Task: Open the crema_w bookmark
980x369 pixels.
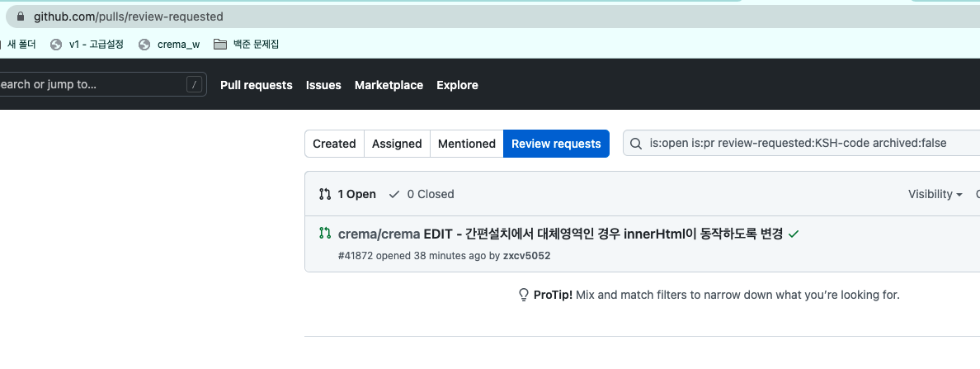Action: [x=169, y=45]
